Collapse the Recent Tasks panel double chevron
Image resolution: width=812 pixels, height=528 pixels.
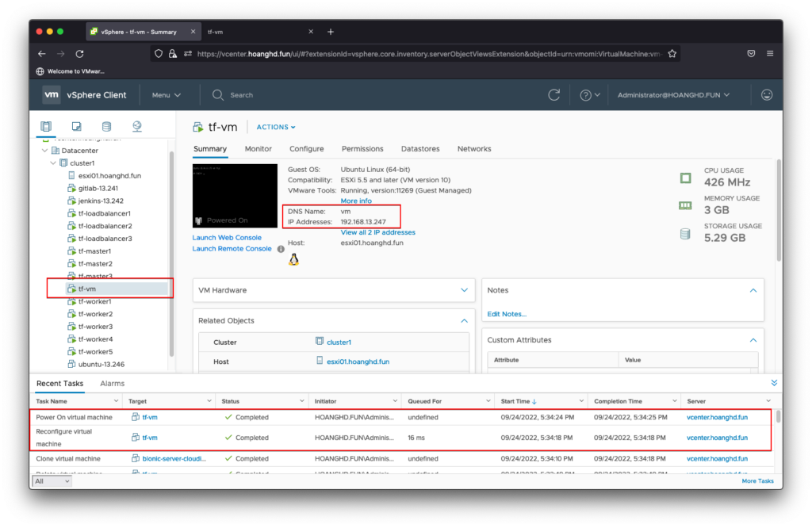pos(774,383)
